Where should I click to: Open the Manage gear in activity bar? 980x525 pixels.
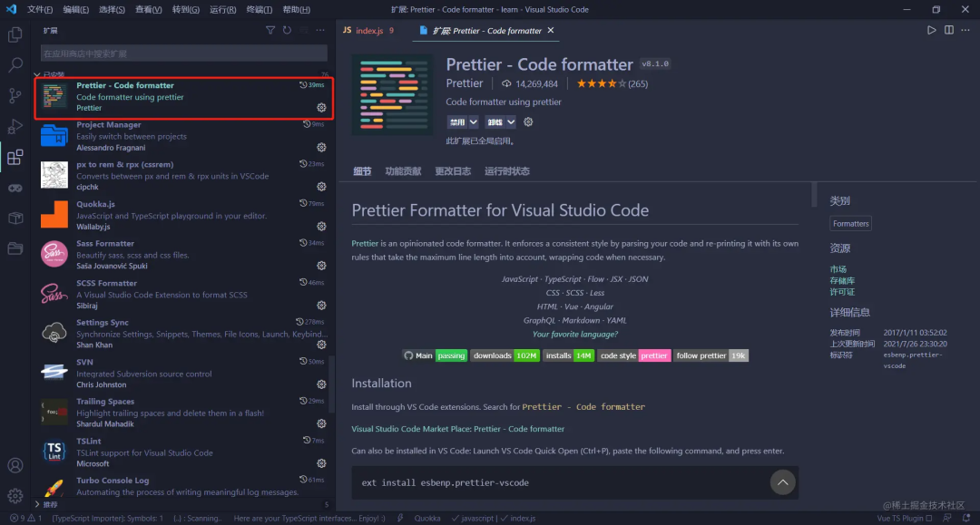pos(15,496)
